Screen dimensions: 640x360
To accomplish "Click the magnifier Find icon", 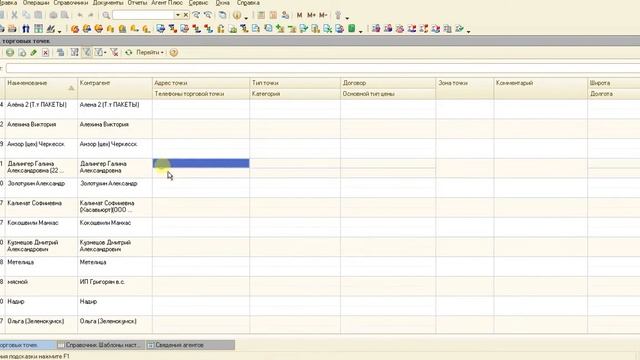I will (x=106, y=16).
